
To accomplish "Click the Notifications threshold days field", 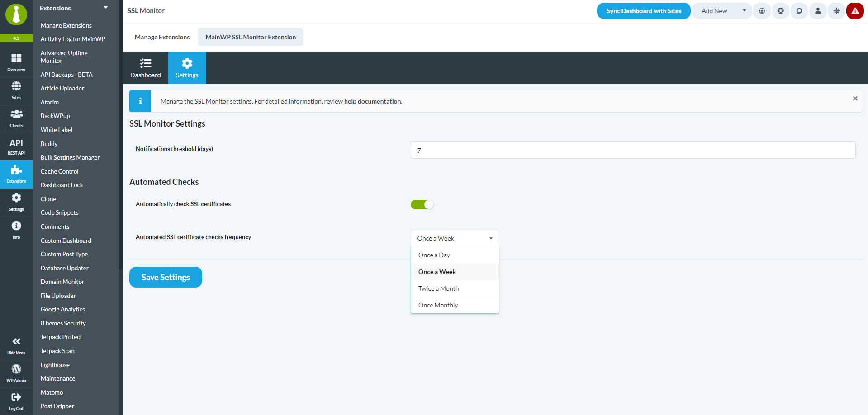I will 633,150.
